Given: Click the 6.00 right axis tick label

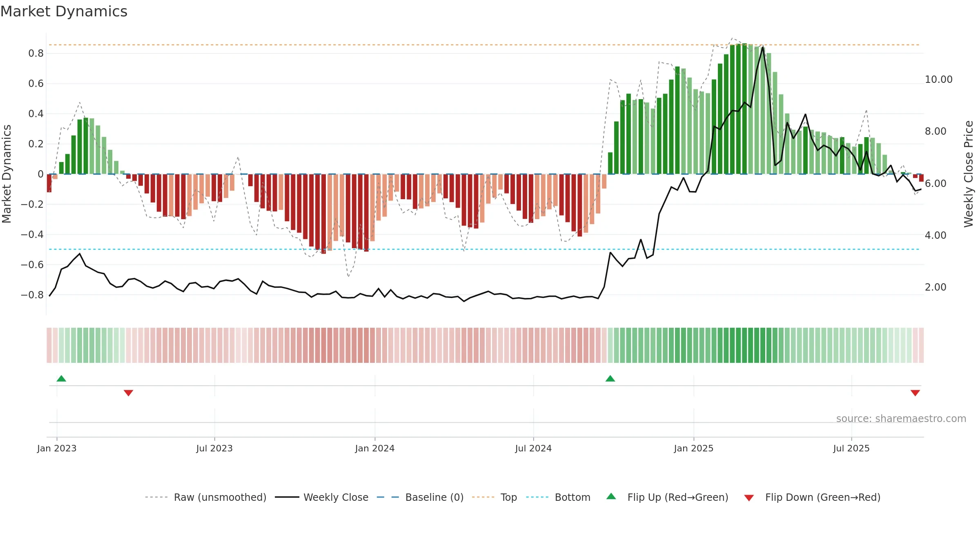Looking at the screenshot, I should click(x=935, y=184).
